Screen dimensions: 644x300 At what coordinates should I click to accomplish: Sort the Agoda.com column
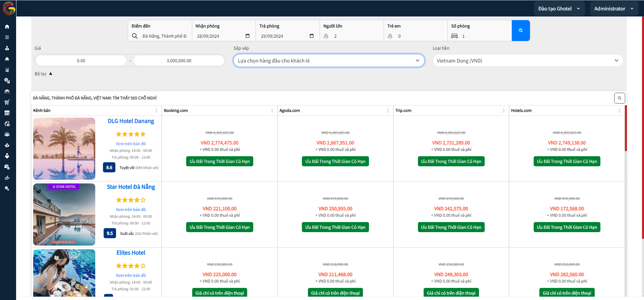point(388,111)
